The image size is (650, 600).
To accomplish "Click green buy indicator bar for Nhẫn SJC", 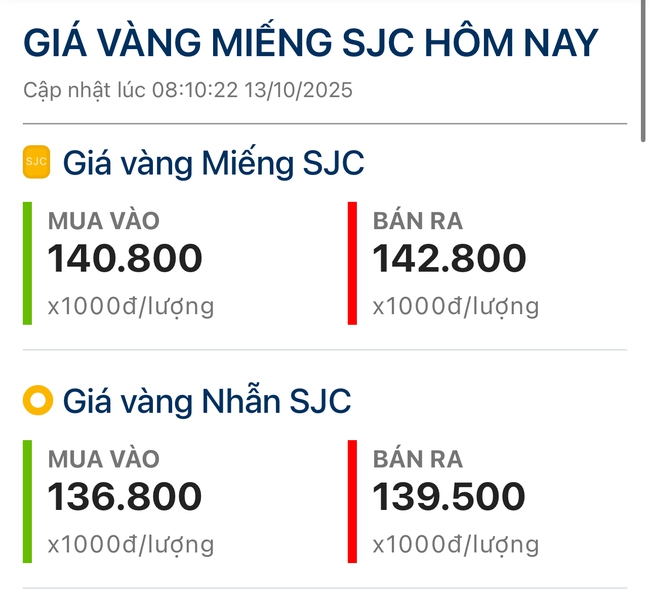I will coord(28,501).
